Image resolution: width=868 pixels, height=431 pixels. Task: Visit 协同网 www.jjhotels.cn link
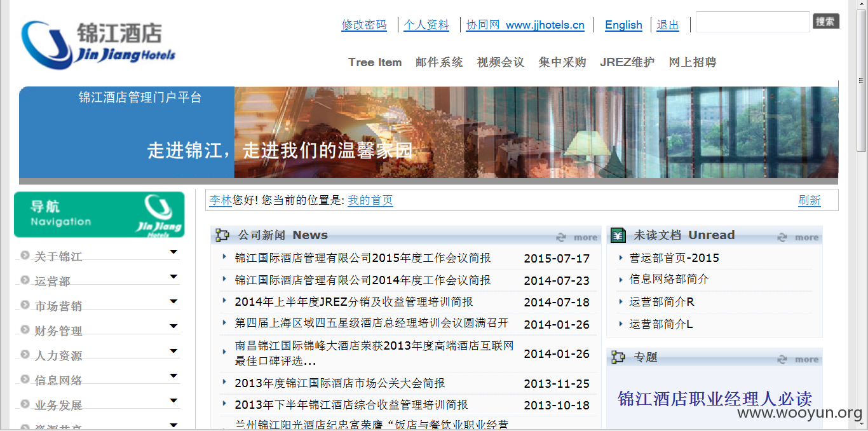point(526,25)
